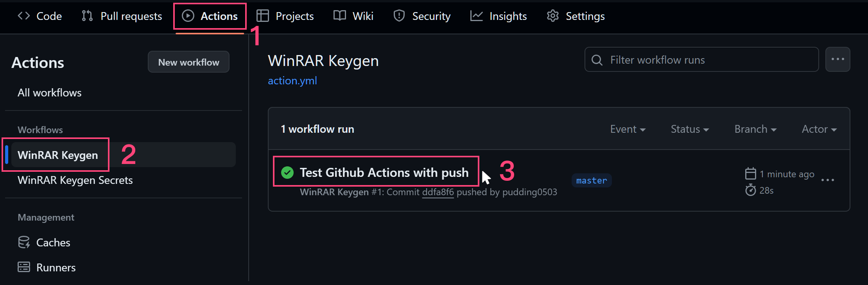Go to the Code tab

click(40, 16)
